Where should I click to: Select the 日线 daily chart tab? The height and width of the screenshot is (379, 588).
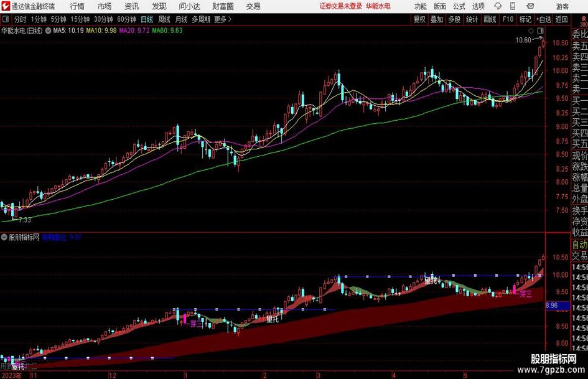147,19
